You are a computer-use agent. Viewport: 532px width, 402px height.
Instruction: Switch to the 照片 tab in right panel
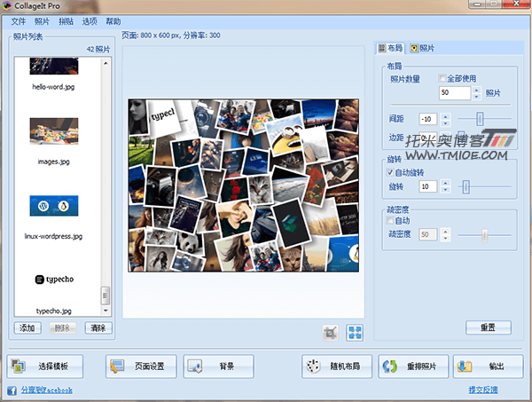[422, 48]
